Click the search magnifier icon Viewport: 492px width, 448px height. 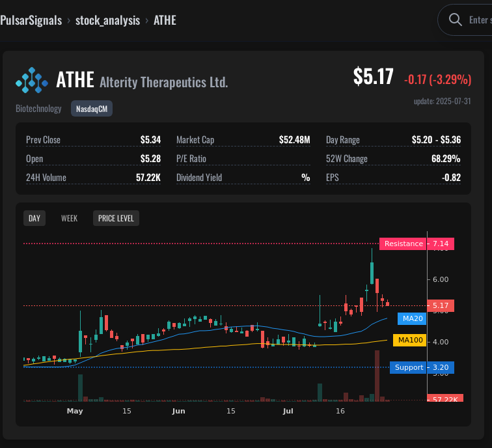click(455, 20)
